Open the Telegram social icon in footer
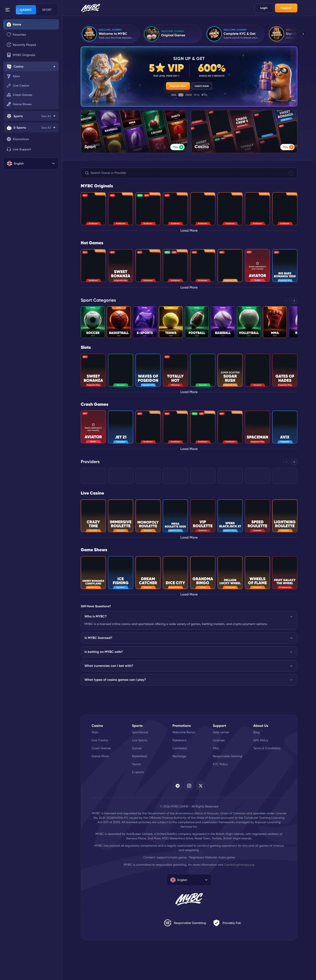 point(177,786)
